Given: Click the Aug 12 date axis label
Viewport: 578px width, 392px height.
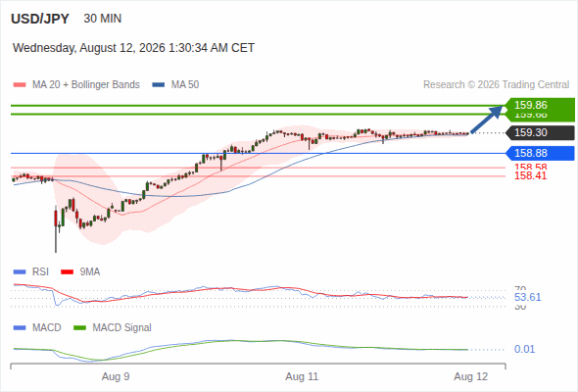Looking at the screenshot, I should pyautogui.click(x=471, y=376).
